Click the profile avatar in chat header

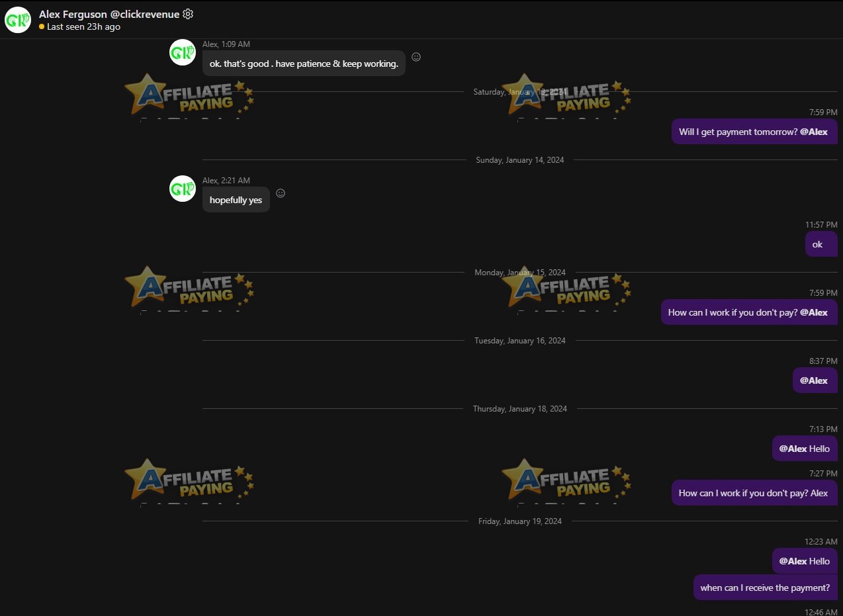18,20
